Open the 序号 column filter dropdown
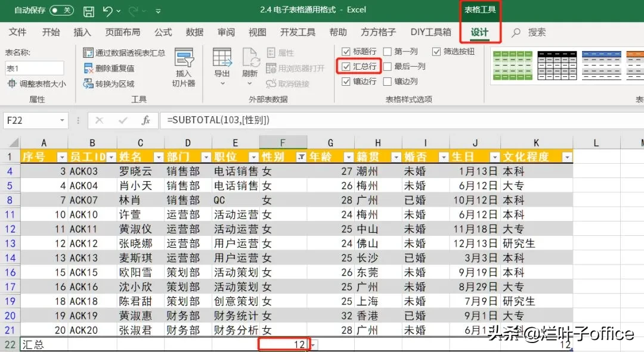644x352 pixels. [62, 157]
